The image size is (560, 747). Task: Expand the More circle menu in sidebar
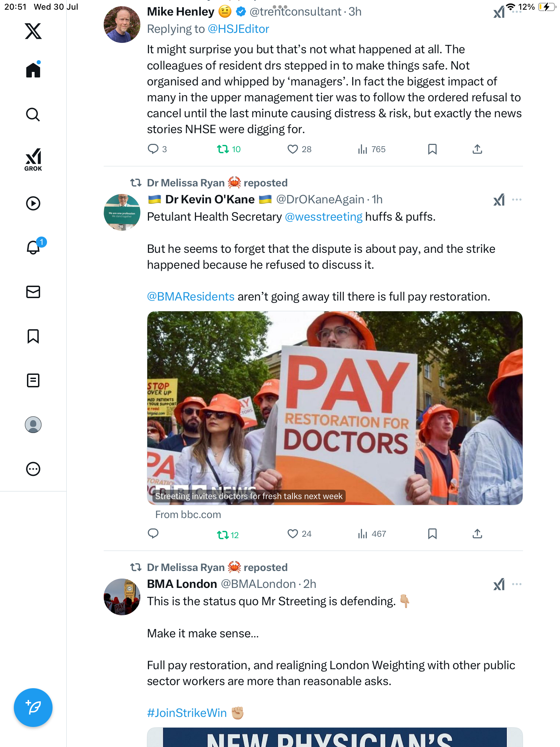coord(33,469)
